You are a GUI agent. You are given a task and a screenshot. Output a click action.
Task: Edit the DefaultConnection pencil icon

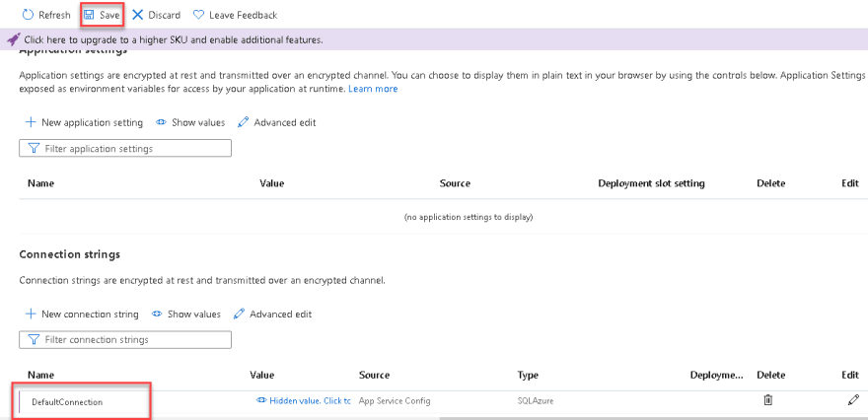coord(853,400)
